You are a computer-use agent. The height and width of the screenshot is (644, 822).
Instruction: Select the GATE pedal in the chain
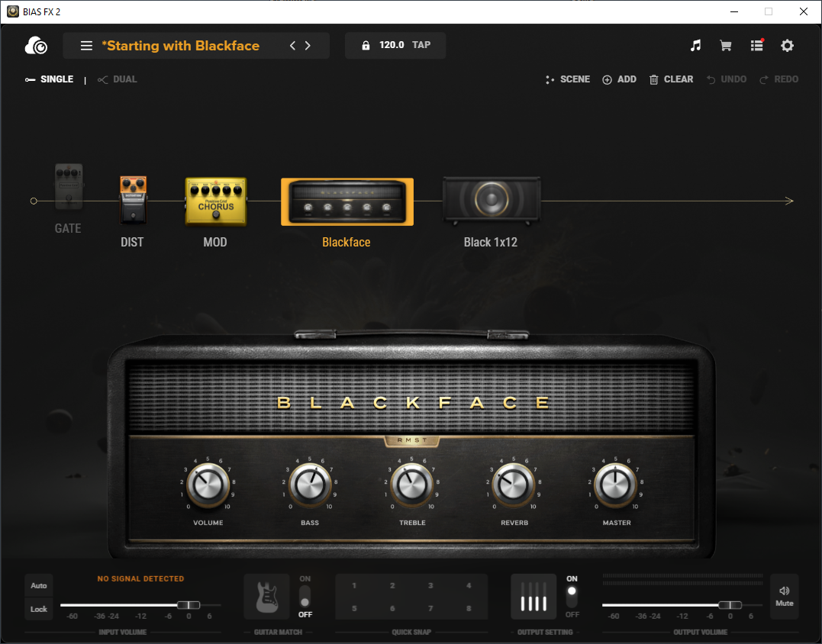(69, 187)
